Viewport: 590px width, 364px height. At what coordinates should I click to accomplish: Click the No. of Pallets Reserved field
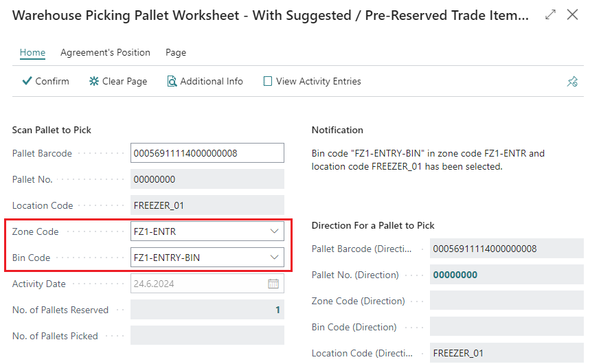(206, 310)
